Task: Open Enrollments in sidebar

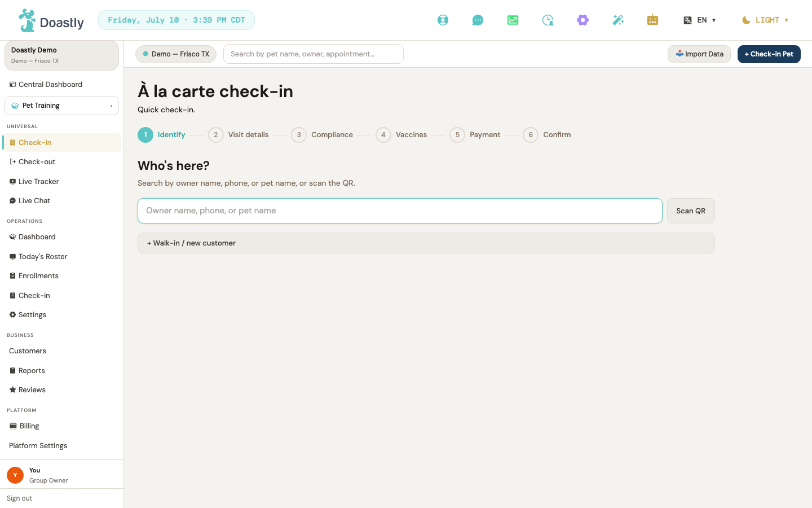Action: [x=62, y=275]
